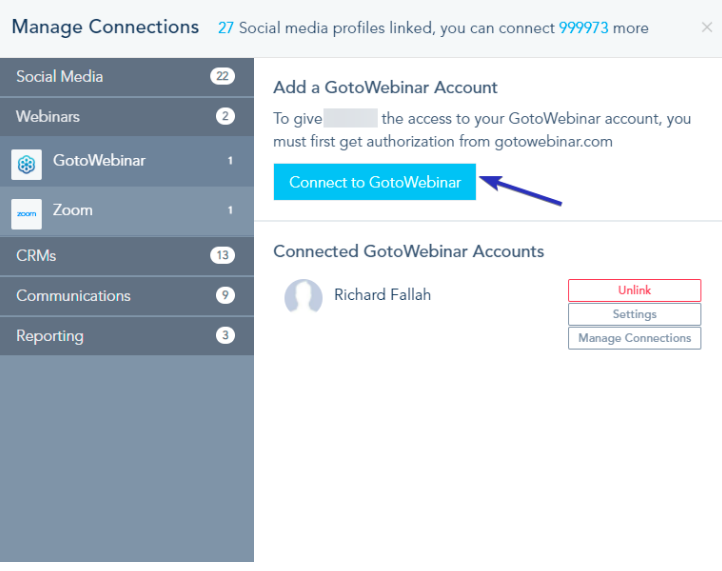This screenshot has height=571, width=722.
Task: Click the 27 linked profiles count
Action: click(225, 28)
